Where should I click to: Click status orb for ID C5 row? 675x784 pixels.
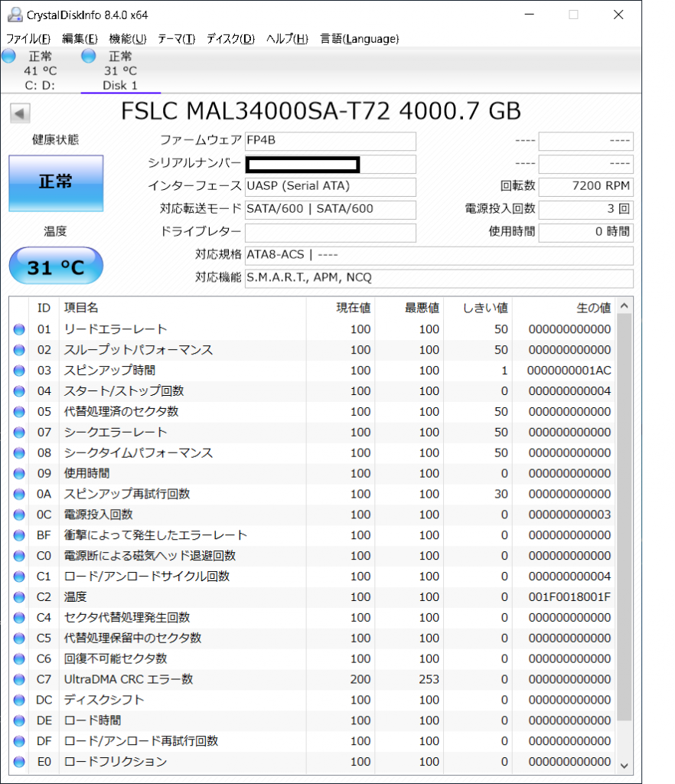tap(19, 638)
